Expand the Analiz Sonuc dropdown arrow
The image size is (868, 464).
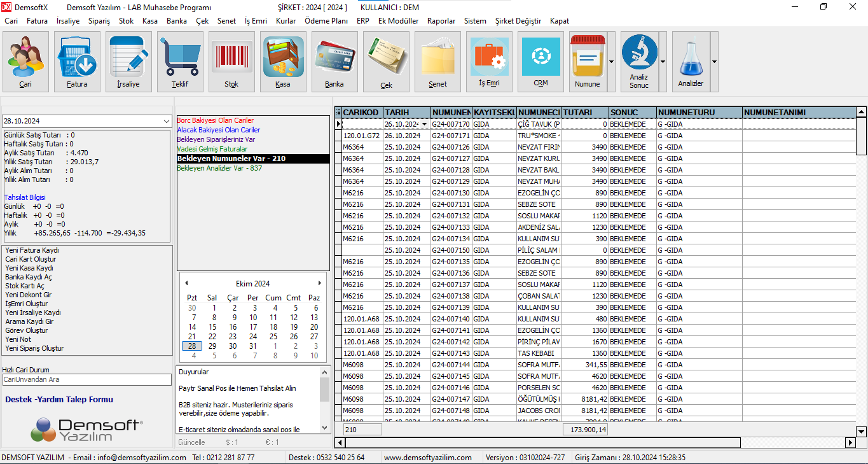663,62
